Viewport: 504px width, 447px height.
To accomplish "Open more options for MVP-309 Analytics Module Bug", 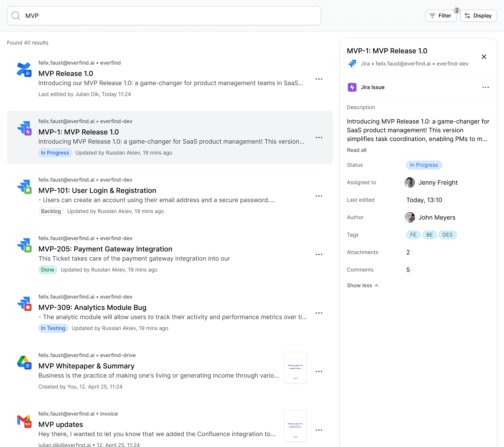I will click(x=319, y=313).
